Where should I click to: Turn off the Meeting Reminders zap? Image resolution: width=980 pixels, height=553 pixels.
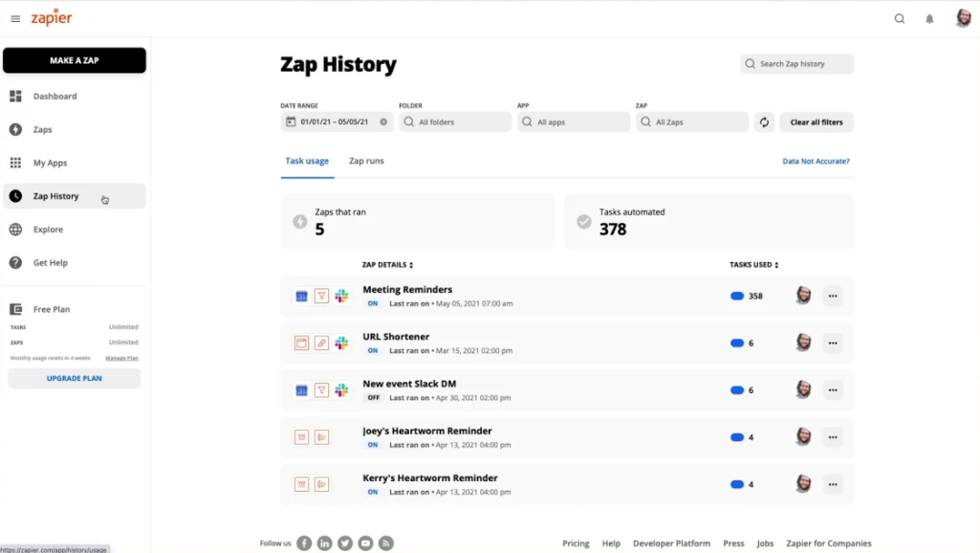(x=373, y=301)
